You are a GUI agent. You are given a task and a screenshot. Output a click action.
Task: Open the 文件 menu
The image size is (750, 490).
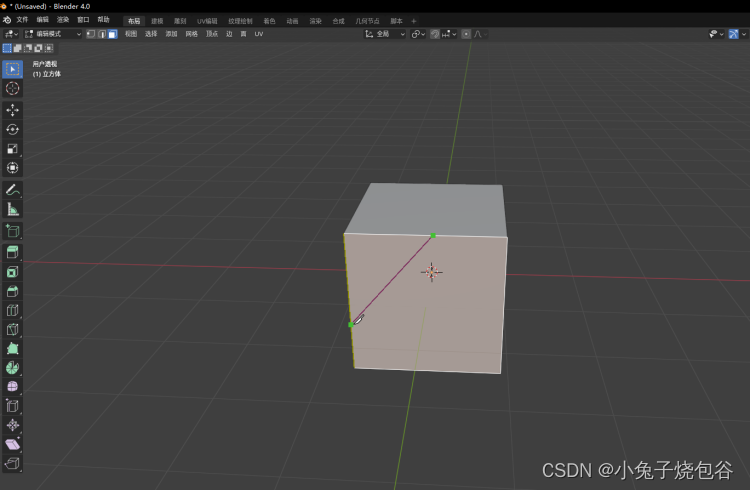pyautogui.click(x=22, y=20)
